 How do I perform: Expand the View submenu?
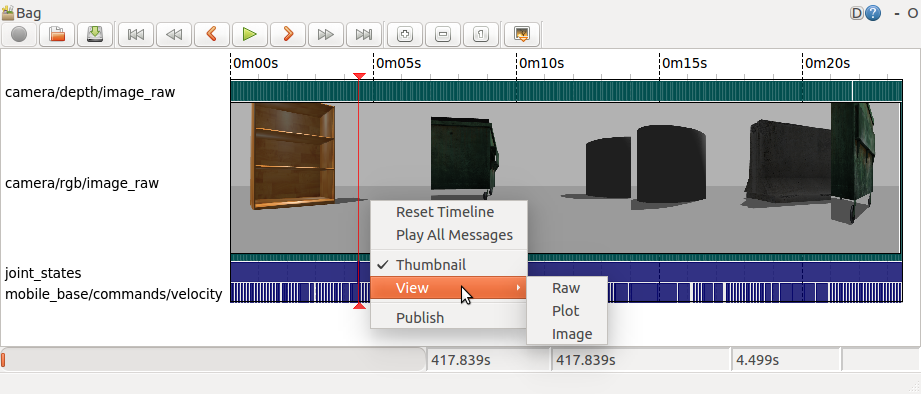449,288
